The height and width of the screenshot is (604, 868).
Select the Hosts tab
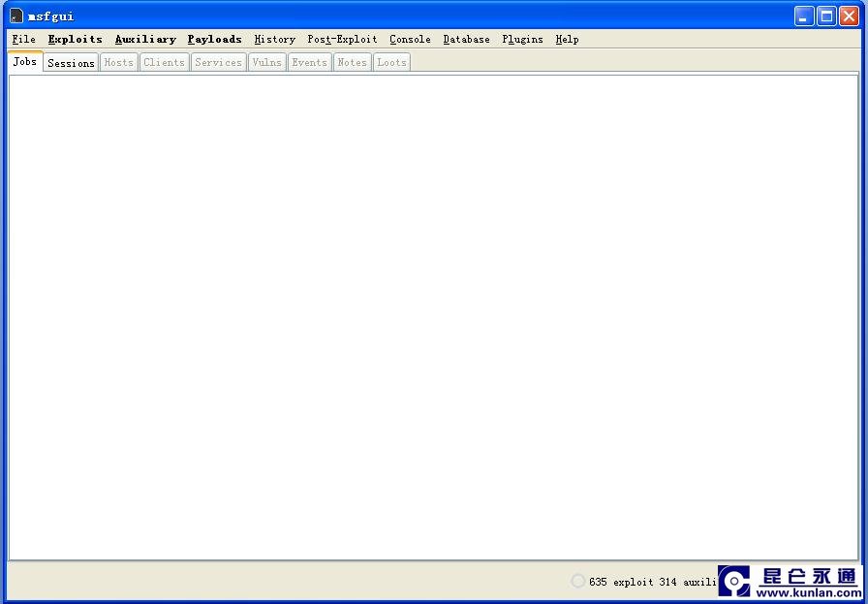point(118,63)
